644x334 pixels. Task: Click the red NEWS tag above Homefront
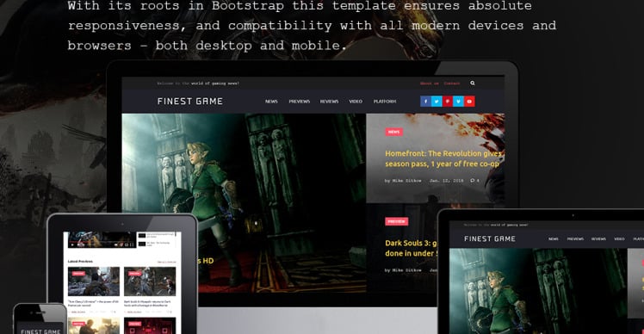[x=393, y=132]
